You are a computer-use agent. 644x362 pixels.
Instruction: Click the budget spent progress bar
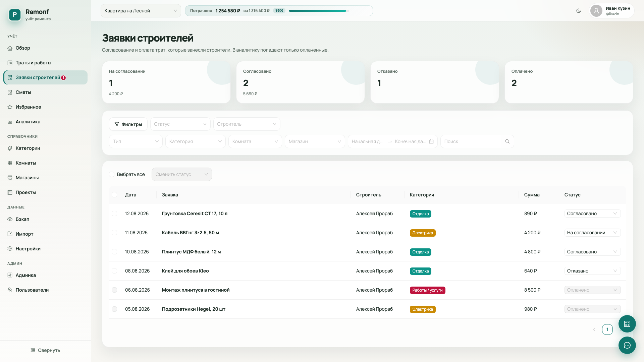pyautogui.click(x=319, y=11)
